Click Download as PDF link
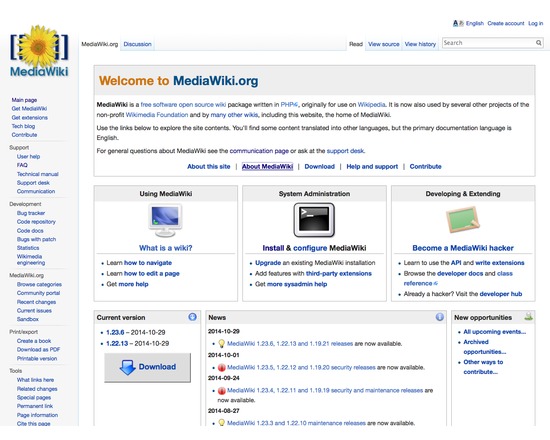 coord(38,349)
